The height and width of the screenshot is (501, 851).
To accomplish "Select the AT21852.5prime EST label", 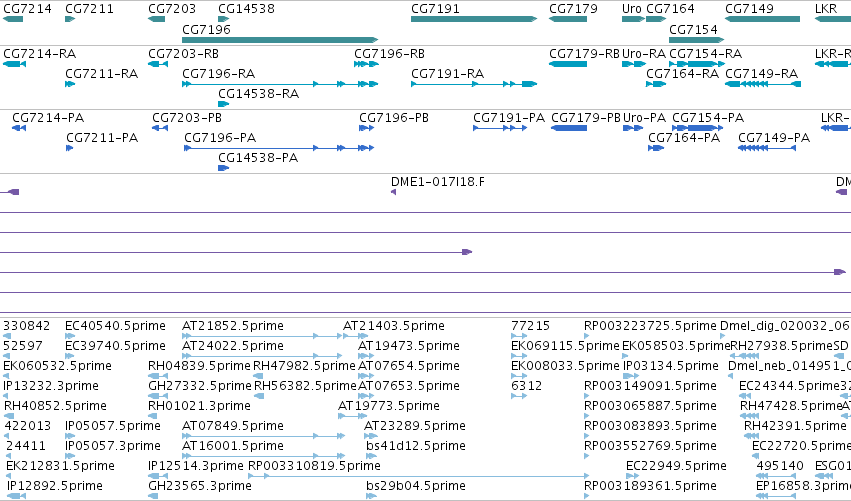I will pos(233,326).
